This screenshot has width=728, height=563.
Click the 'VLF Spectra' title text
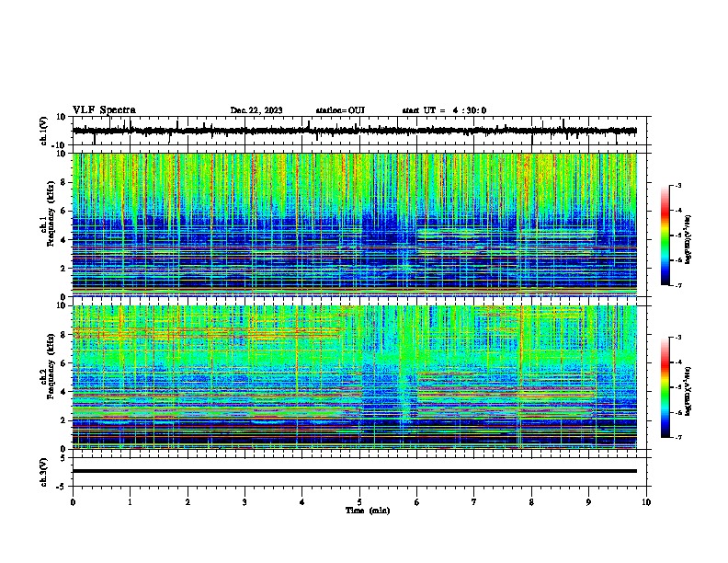point(104,110)
